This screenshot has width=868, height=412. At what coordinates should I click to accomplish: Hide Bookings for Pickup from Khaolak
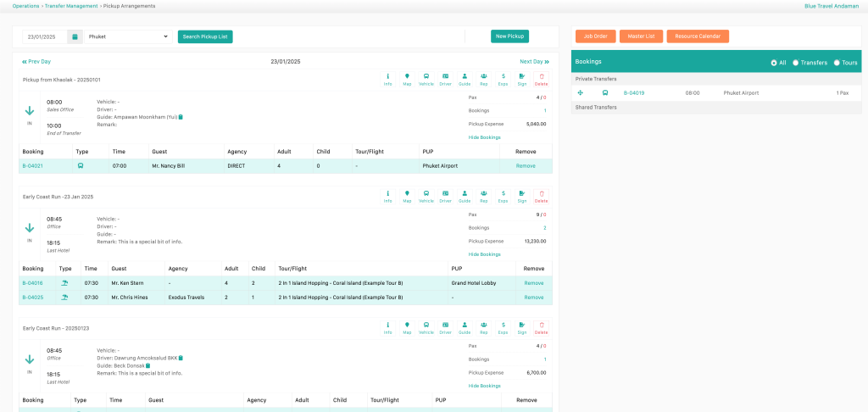point(484,137)
